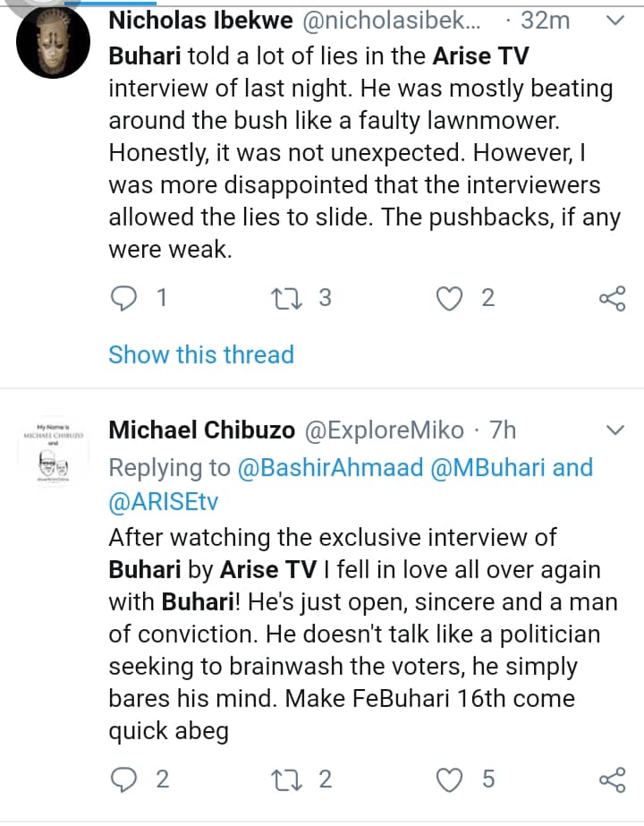The width and height of the screenshot is (644, 826).
Task: Click the Show this thread link
Action: point(201,354)
